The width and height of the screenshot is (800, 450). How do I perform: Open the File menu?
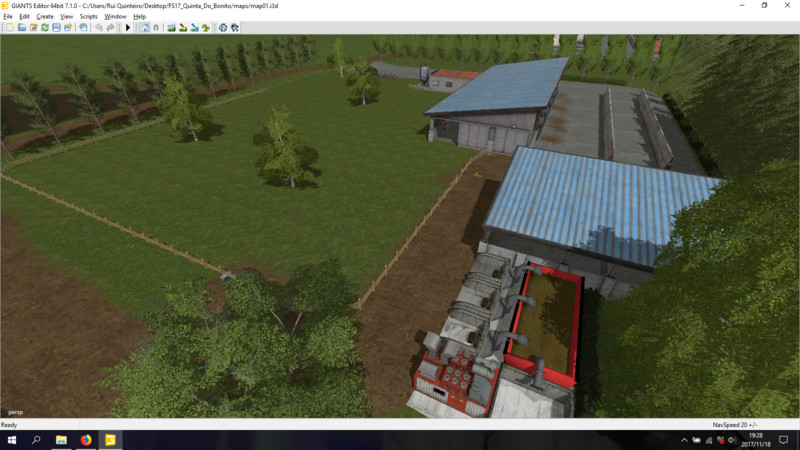point(8,17)
